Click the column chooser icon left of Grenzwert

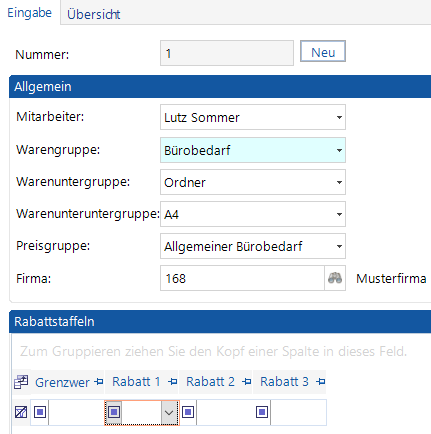coord(21,382)
